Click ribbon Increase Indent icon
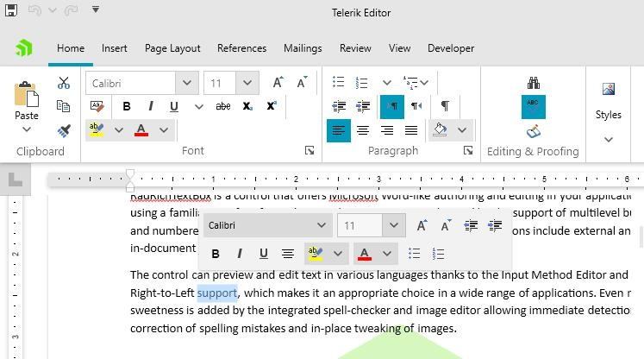 click(363, 106)
